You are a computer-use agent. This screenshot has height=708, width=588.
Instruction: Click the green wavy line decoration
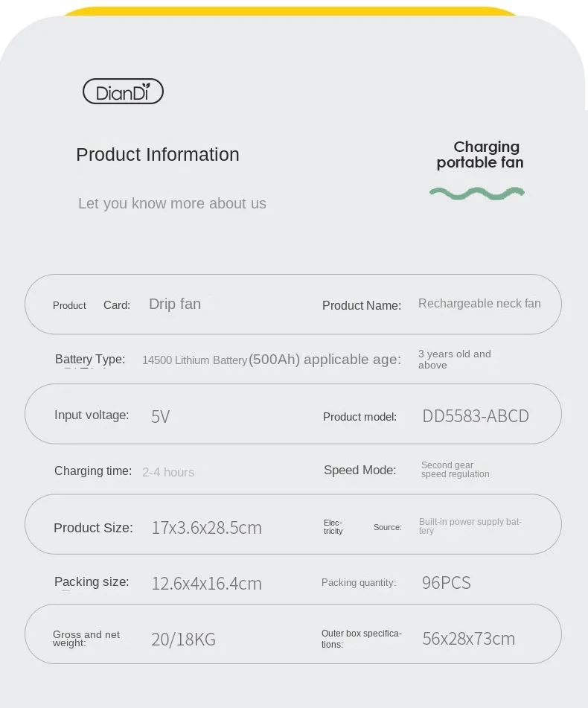point(477,193)
